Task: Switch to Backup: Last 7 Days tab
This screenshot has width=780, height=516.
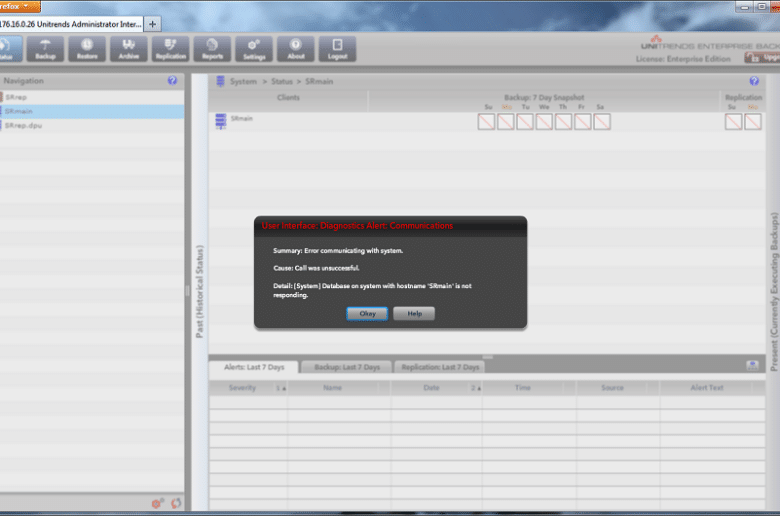Action: (x=347, y=367)
